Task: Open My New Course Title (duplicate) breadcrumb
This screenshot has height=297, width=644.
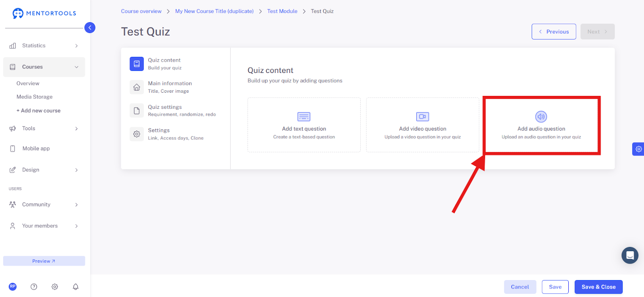Action: click(x=215, y=11)
